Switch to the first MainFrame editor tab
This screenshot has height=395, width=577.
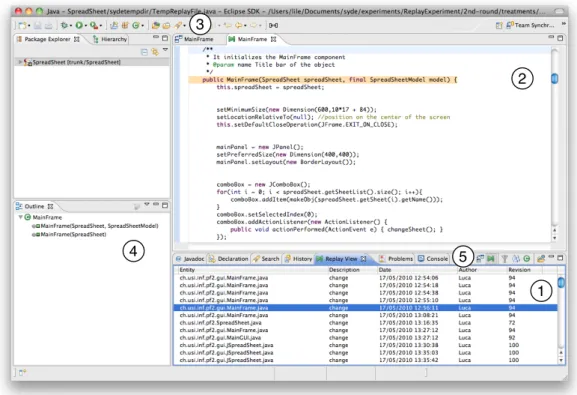[x=195, y=39]
